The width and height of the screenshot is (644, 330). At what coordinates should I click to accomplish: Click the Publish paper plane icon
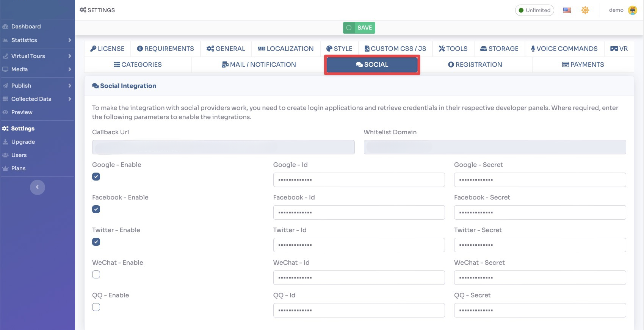[x=5, y=86]
